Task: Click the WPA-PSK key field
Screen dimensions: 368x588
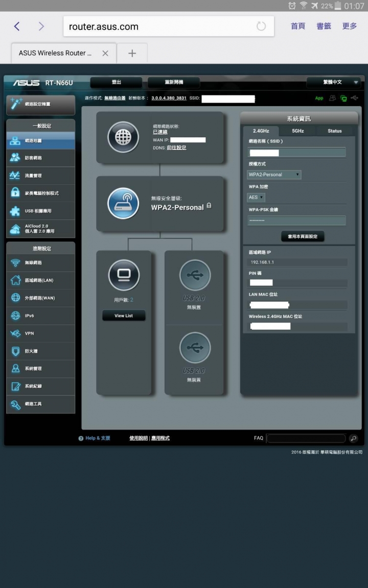Action: (296, 220)
